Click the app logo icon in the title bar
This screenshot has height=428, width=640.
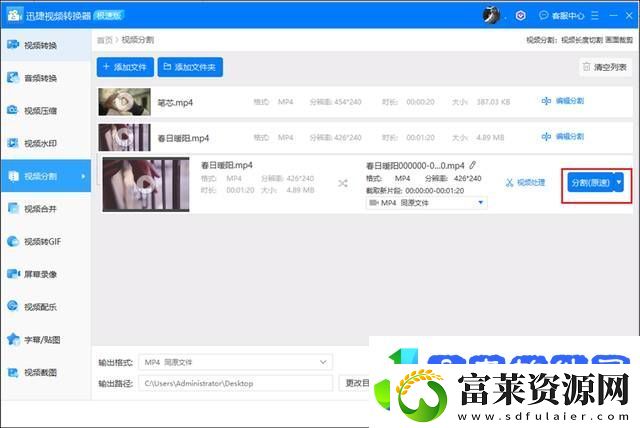(x=14, y=15)
